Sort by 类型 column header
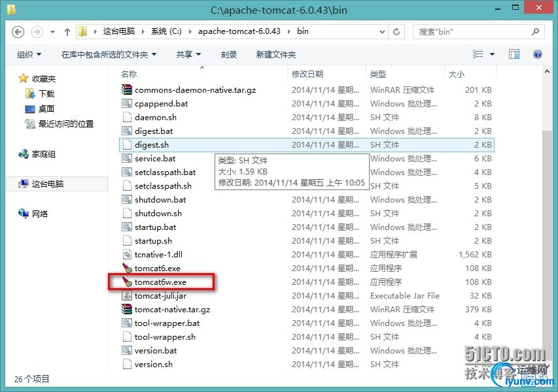The image size is (558, 392). 378,74
